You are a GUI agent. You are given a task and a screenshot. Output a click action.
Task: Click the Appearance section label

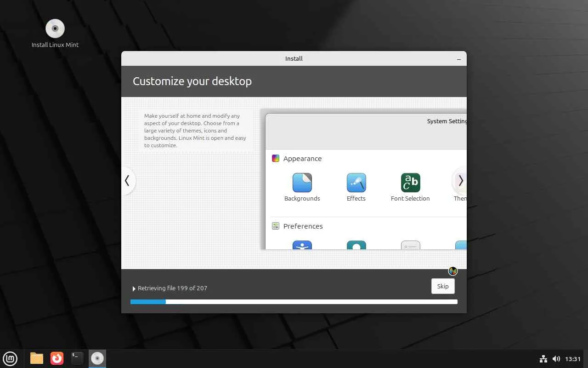pos(302,159)
